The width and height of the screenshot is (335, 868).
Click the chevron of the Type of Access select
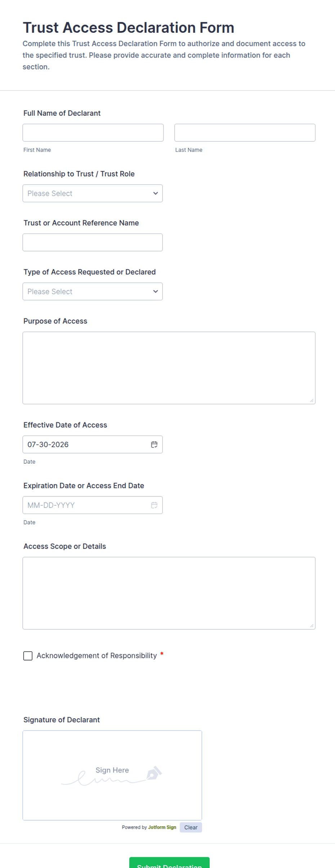point(156,292)
